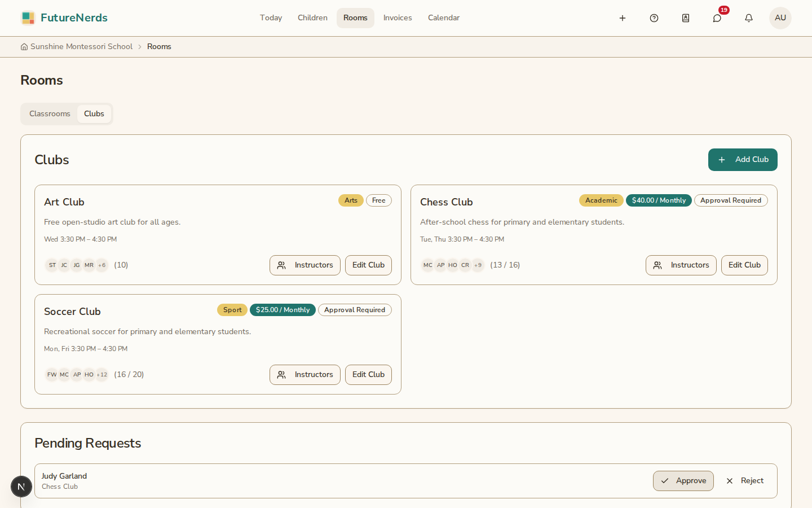Open Instructors for Soccer Club
The width and height of the screenshot is (812, 508).
point(305,375)
